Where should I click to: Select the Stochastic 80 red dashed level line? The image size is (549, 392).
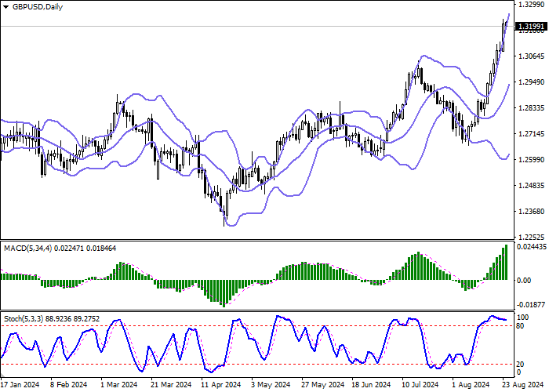point(257,326)
